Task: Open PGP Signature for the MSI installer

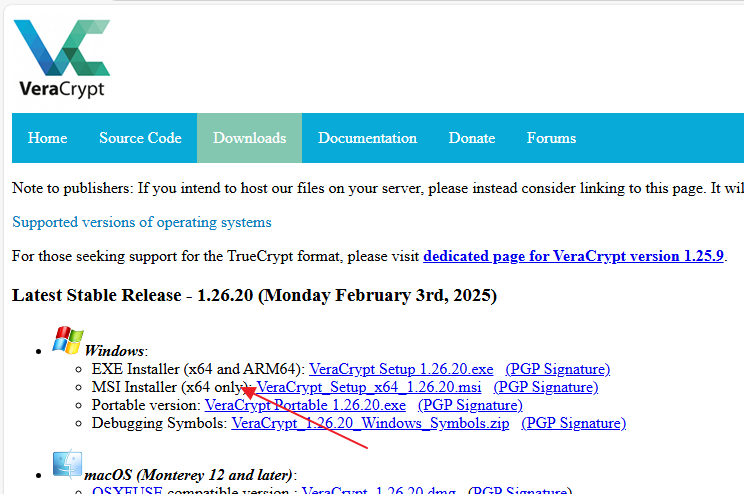Action: (x=545, y=387)
